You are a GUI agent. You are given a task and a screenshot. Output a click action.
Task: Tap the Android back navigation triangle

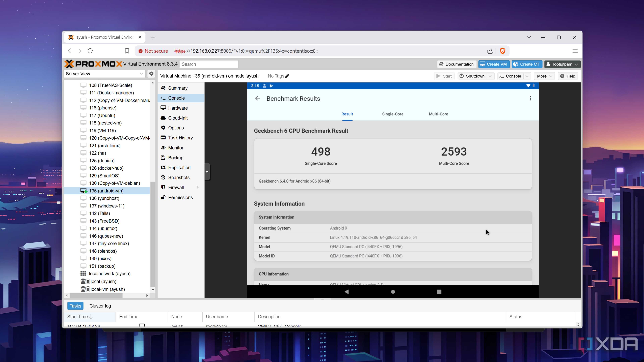click(346, 292)
